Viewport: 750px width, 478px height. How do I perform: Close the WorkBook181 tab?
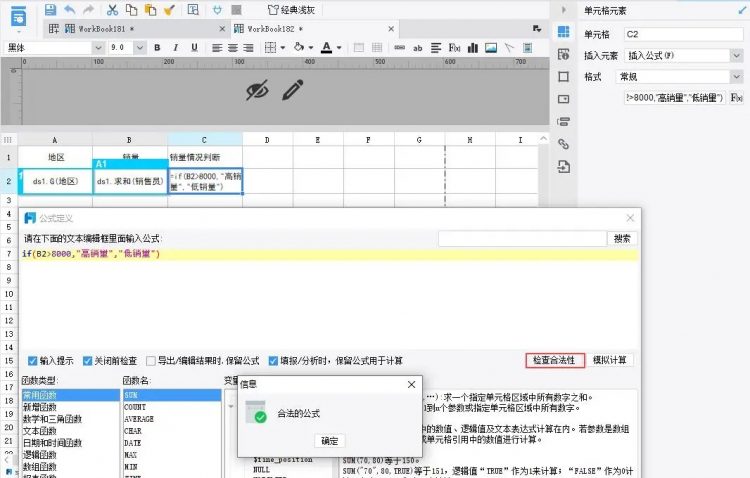point(222,29)
